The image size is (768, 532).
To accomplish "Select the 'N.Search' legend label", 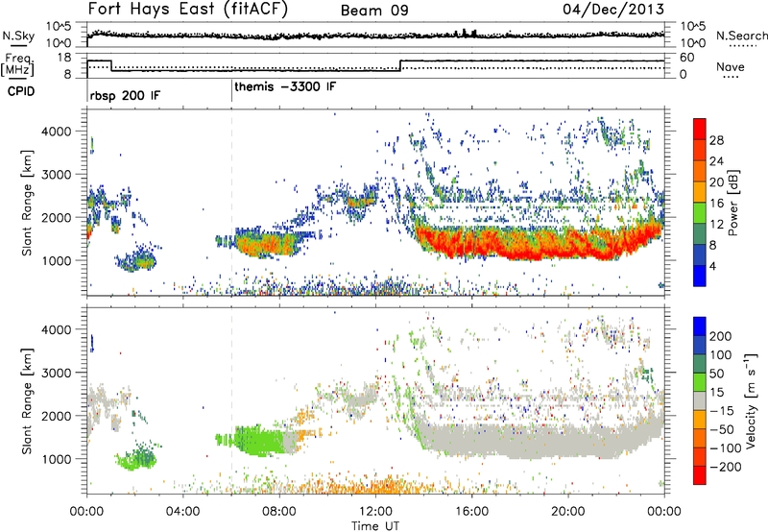I will pyautogui.click(x=741, y=36).
